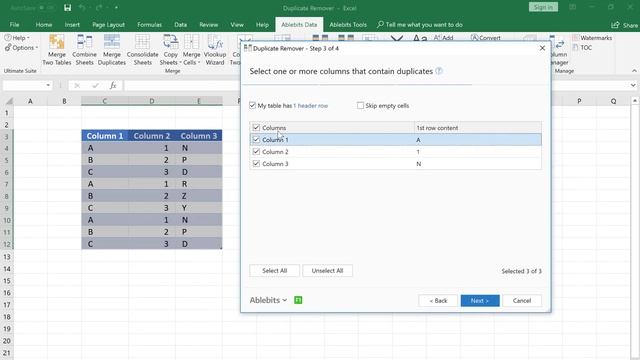The height and width of the screenshot is (360, 640).
Task: Open Copy Sheets tool
Action: tap(170, 50)
